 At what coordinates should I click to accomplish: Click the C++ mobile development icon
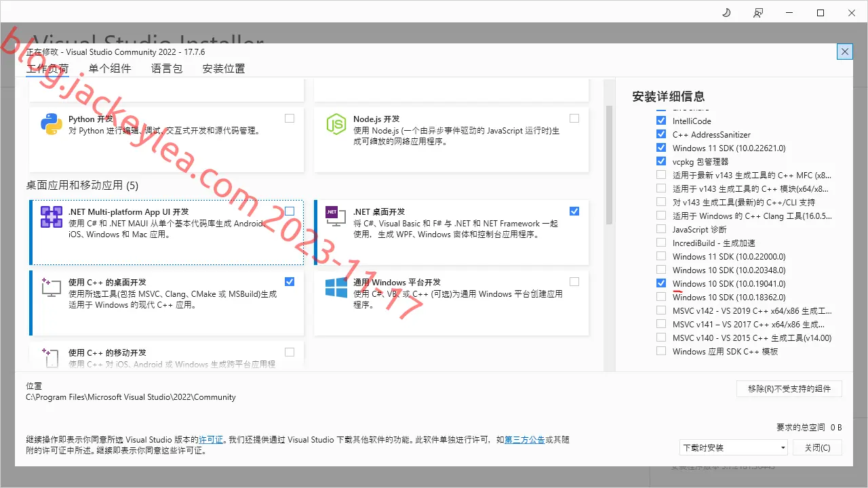point(52,358)
